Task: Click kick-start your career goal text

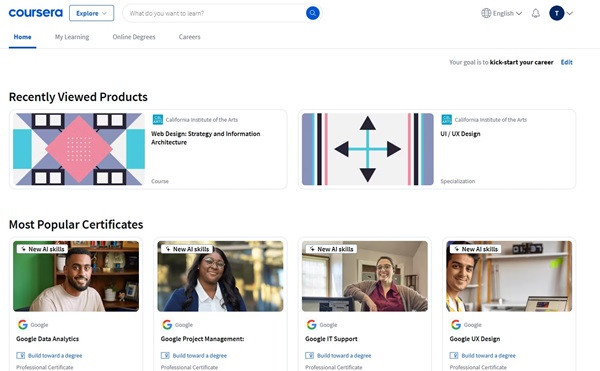Action: (x=522, y=62)
